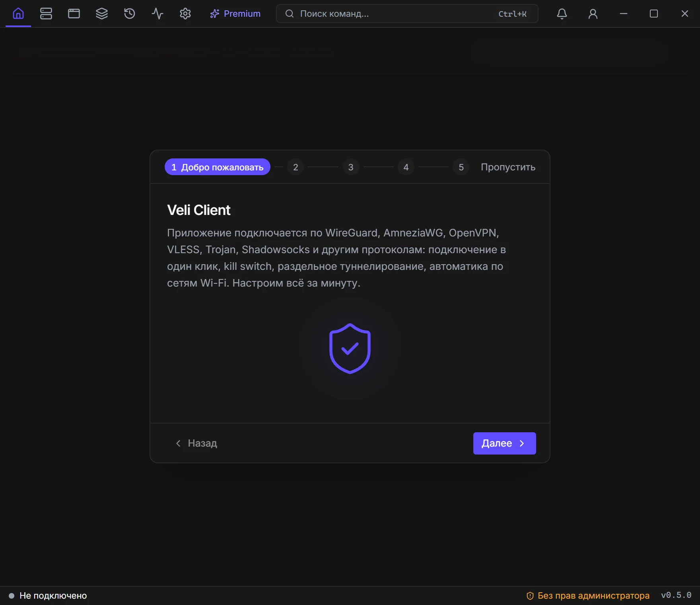Click the Назад button
Image resolution: width=700 pixels, height=605 pixels.
click(196, 443)
